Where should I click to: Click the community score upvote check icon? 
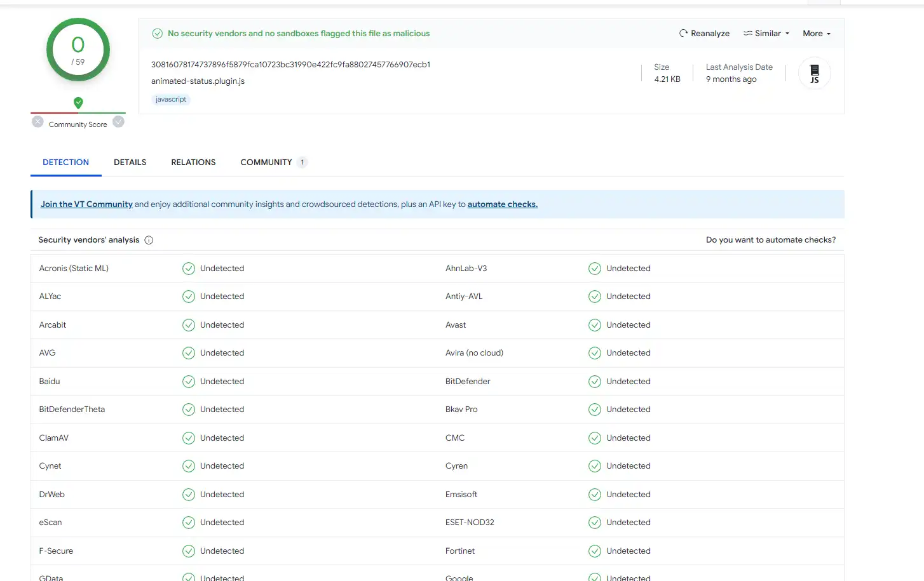click(x=118, y=122)
